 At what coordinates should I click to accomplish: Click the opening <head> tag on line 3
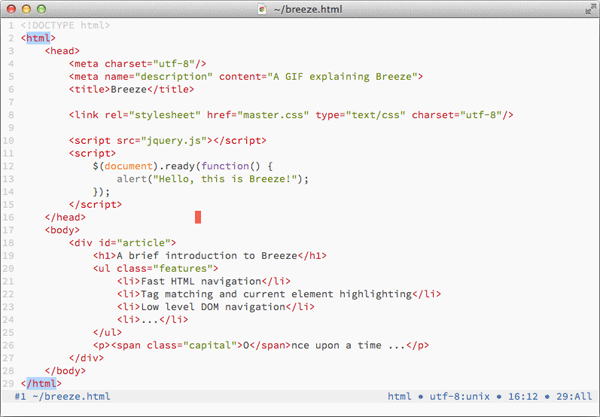(62, 51)
